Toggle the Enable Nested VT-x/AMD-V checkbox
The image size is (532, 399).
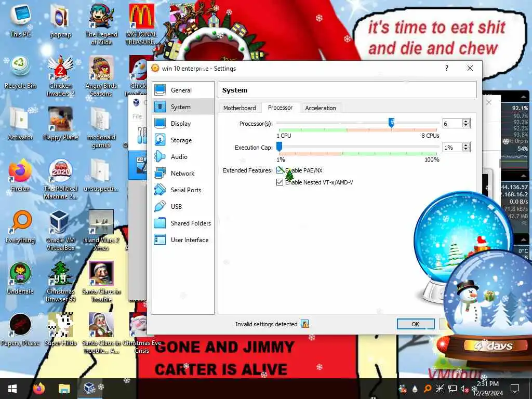[x=280, y=182]
